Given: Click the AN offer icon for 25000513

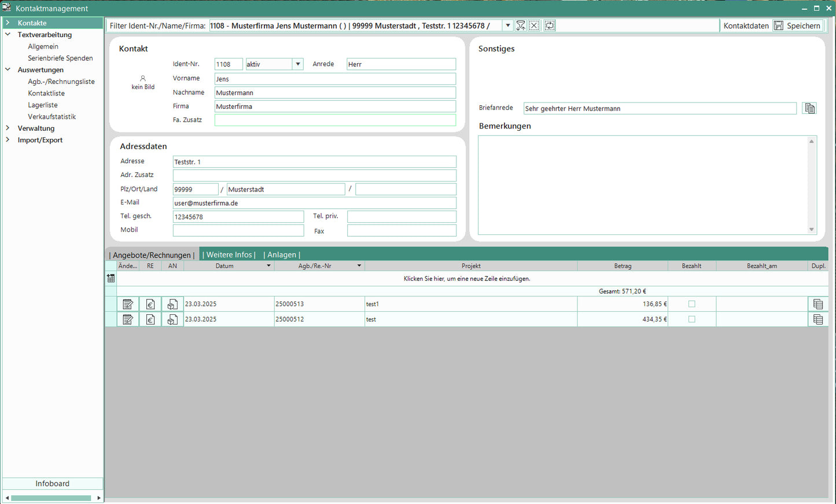Looking at the screenshot, I should click(172, 304).
